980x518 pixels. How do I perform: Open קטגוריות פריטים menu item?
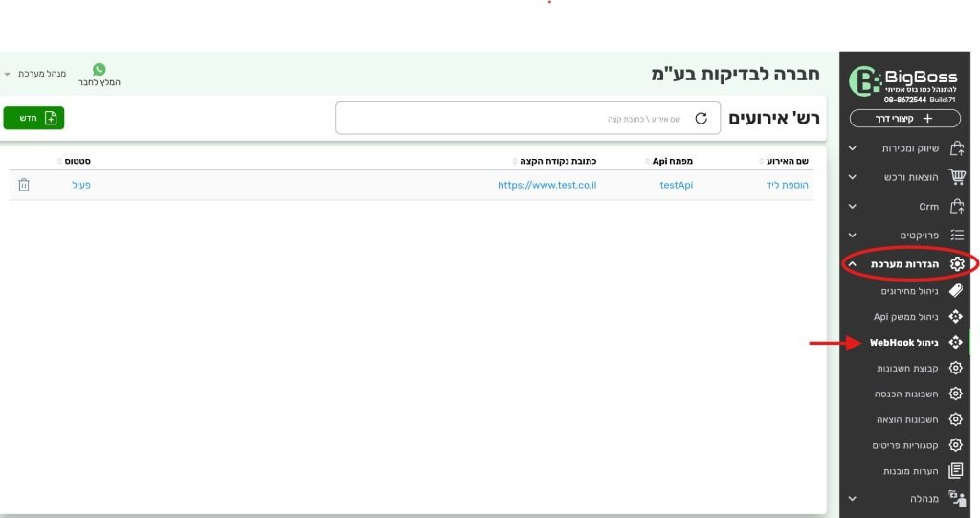point(905,445)
